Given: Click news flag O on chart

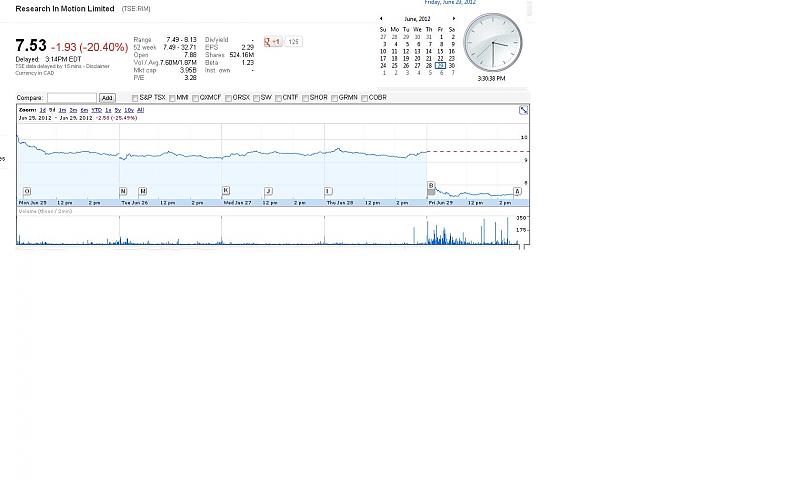Looking at the screenshot, I should pyautogui.click(x=27, y=191).
